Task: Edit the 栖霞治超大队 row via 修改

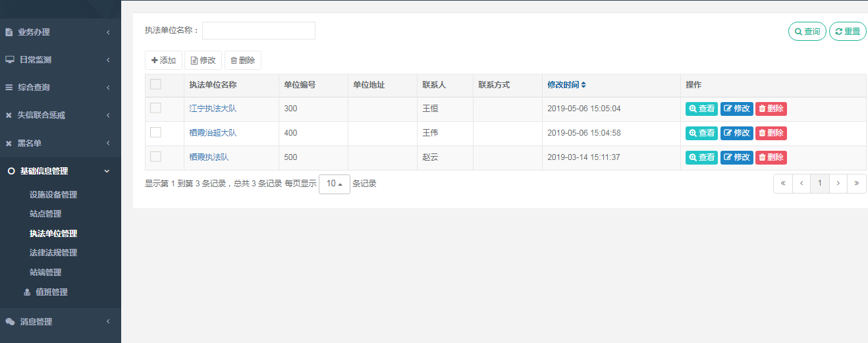Action: 737,133
